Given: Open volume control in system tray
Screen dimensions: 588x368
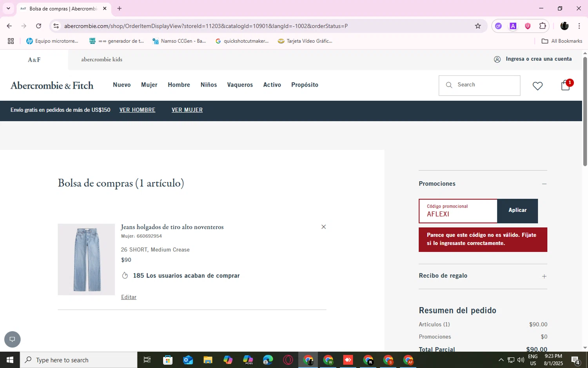Looking at the screenshot, I should (x=521, y=360).
